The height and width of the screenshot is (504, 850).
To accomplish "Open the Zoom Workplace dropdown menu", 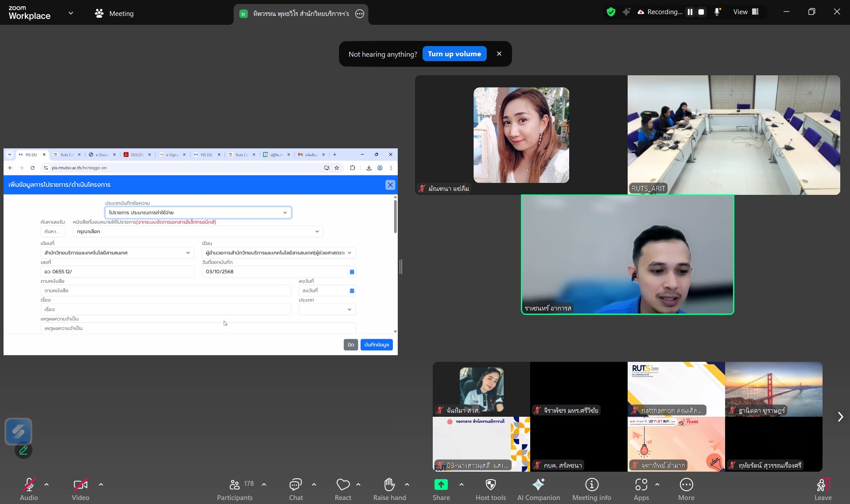I will pyautogui.click(x=71, y=13).
